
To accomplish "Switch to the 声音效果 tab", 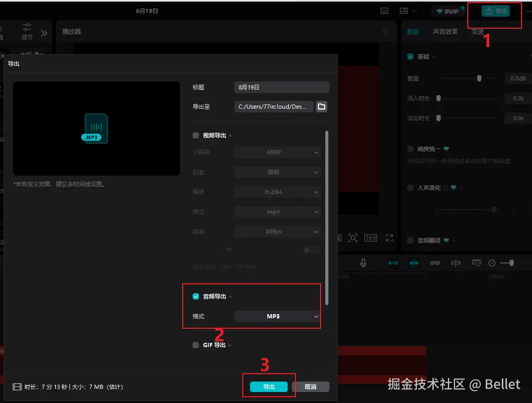I will (x=445, y=31).
